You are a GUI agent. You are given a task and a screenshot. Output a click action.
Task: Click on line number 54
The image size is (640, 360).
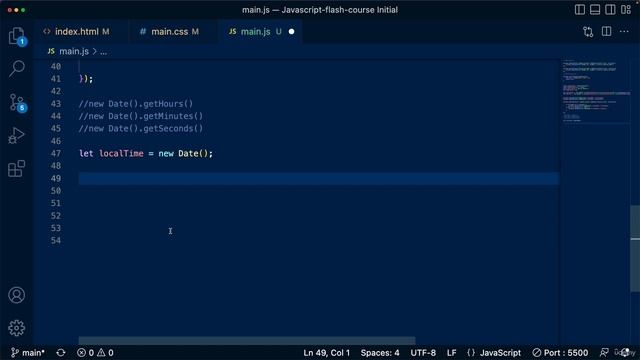[x=56, y=240]
